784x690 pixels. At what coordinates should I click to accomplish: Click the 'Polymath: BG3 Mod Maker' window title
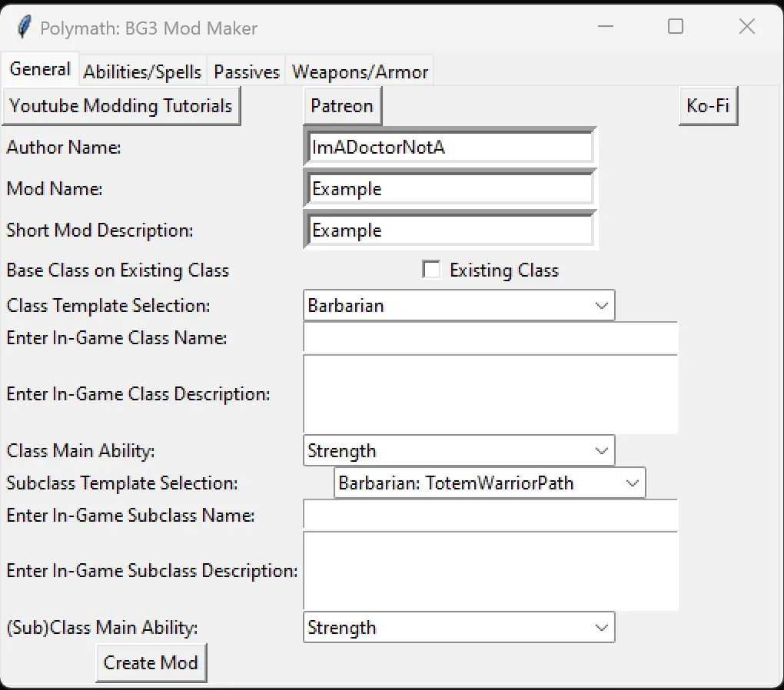click(148, 28)
